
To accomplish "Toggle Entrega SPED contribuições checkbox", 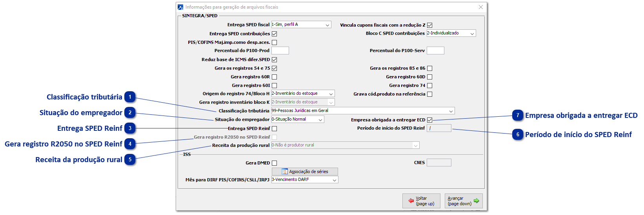I will tap(275, 34).
